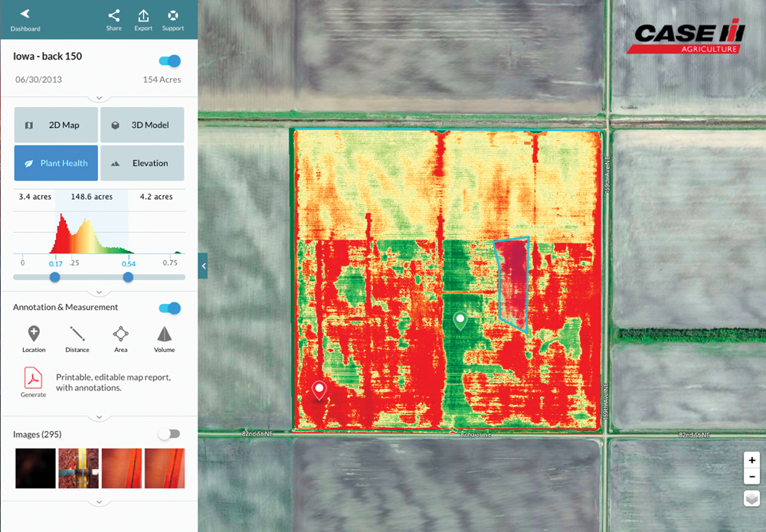Enable the Images (295) toggle

coord(169,434)
